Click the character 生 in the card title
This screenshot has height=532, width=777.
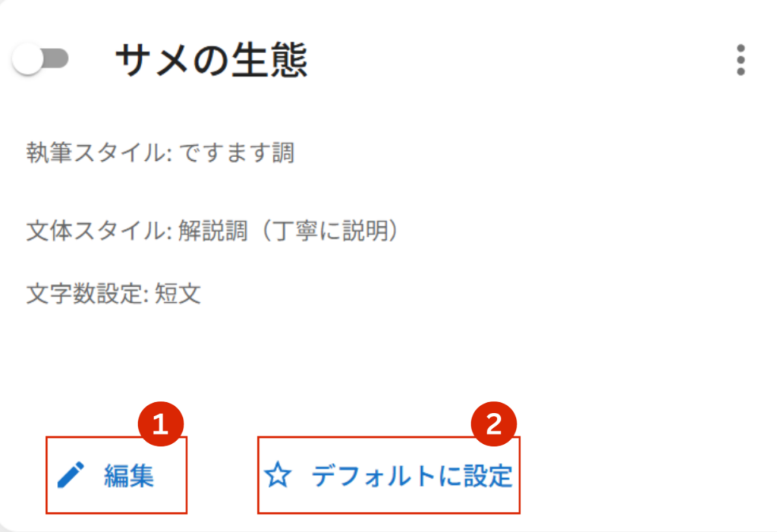click(x=249, y=60)
